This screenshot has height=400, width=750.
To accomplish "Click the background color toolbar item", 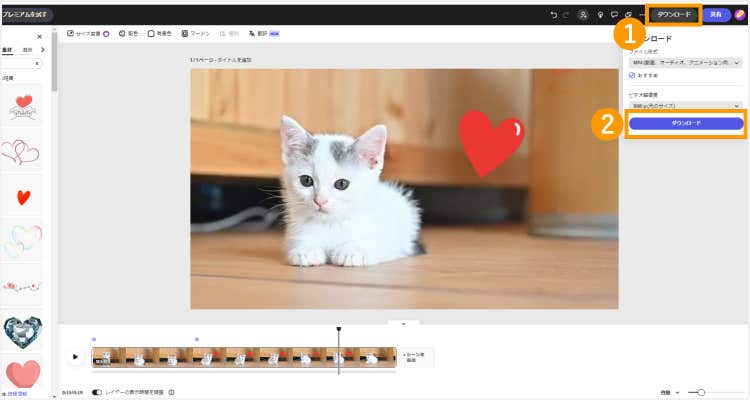I will coord(159,34).
